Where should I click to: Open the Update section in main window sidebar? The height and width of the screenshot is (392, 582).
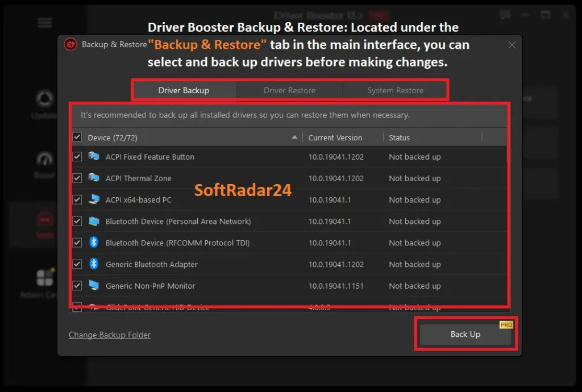[x=44, y=105]
